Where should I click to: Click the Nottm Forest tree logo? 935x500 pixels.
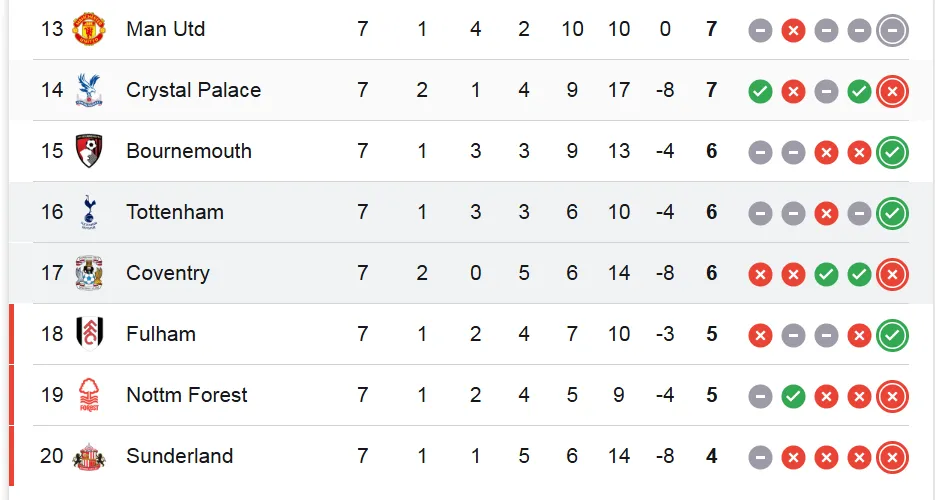click(x=89, y=395)
